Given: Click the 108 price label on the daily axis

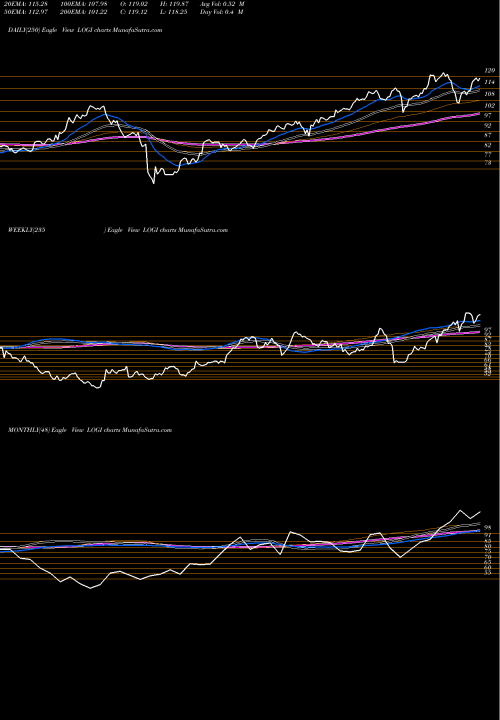Looking at the screenshot, I should (x=490, y=94).
